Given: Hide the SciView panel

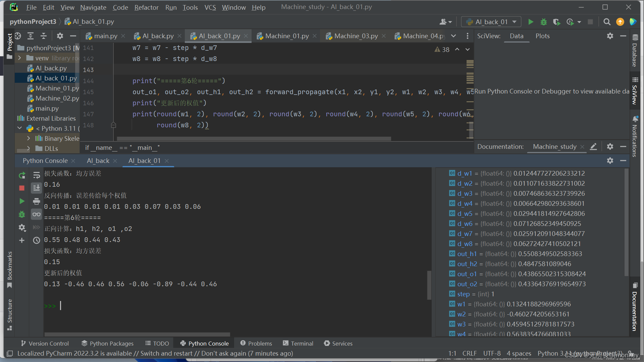Looking at the screenshot, I should click(x=623, y=36).
